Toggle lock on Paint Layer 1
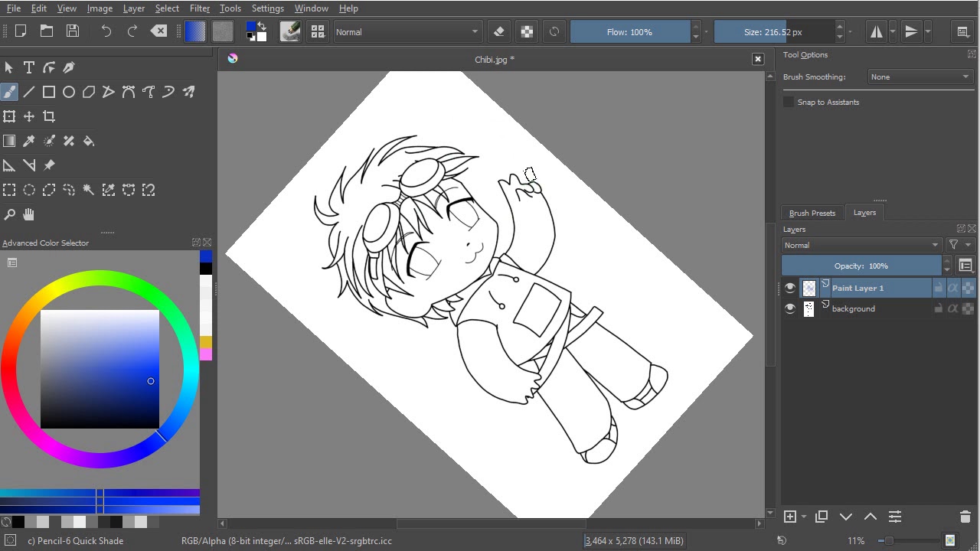Screen dimensions: 980x551 pos(939,288)
